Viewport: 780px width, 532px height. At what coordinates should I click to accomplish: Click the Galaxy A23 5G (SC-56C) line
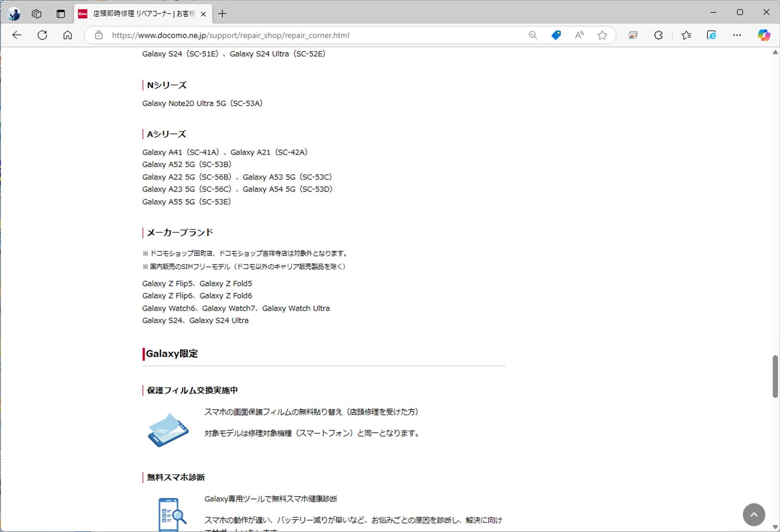[237, 189]
